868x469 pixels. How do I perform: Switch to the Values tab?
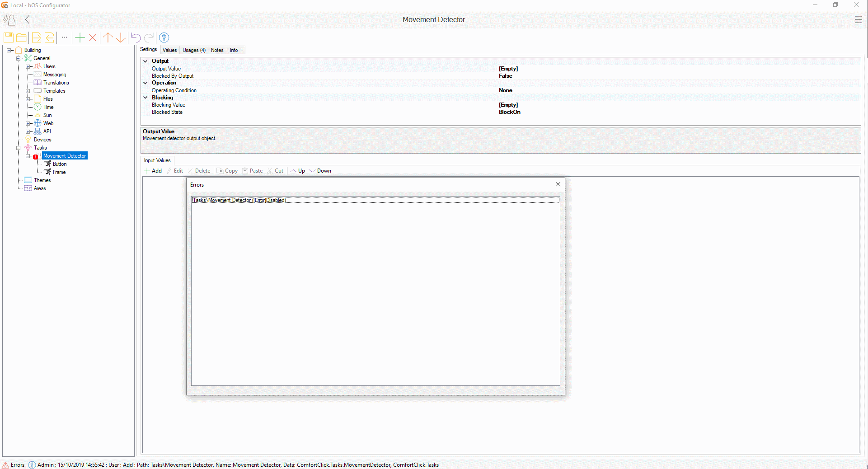(x=169, y=50)
